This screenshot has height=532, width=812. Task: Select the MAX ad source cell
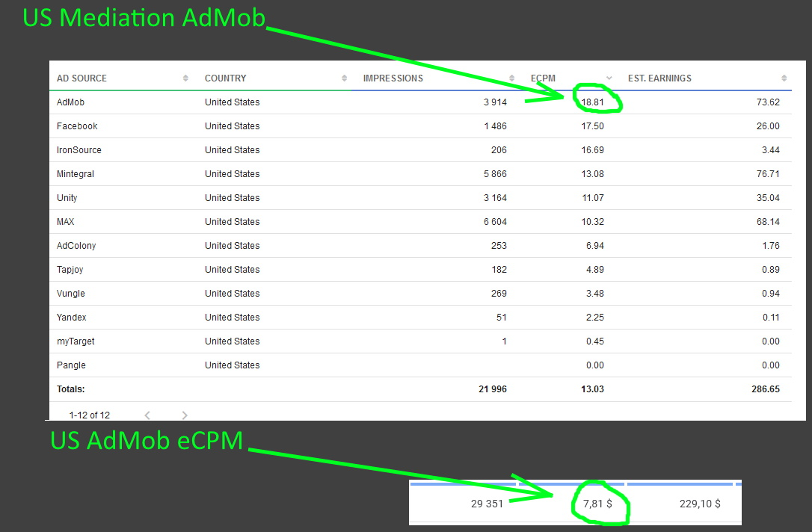tap(65, 221)
